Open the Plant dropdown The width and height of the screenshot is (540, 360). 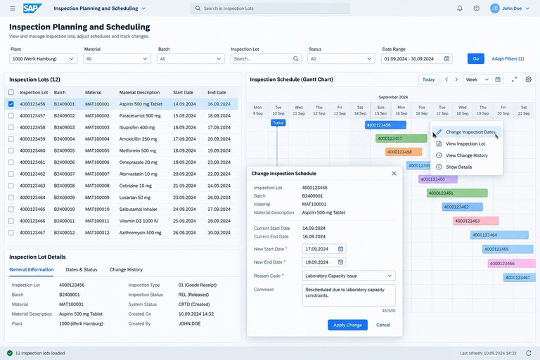click(43, 59)
